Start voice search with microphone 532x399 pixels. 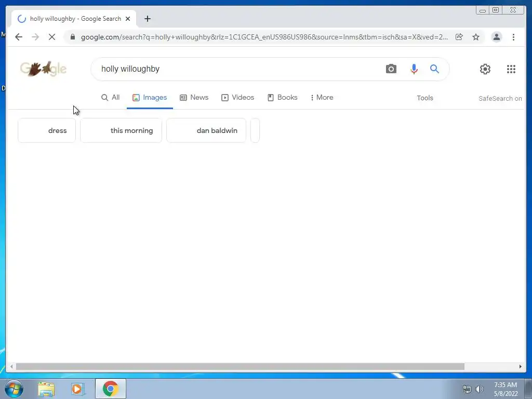point(414,69)
